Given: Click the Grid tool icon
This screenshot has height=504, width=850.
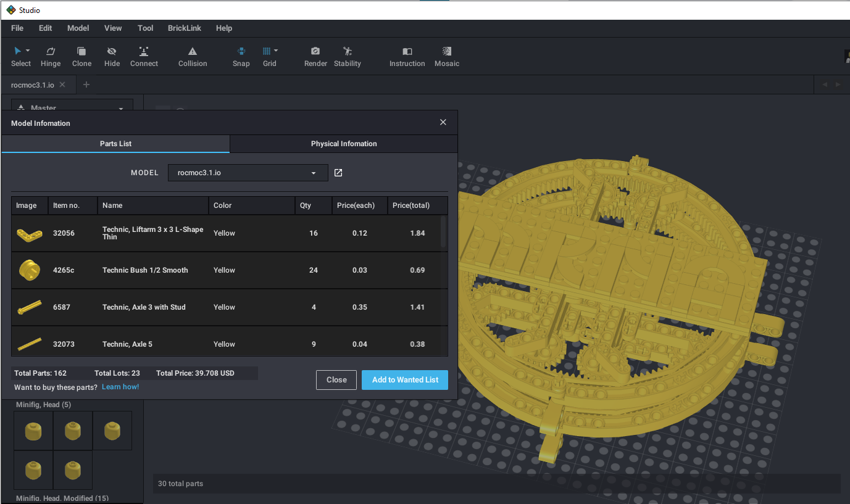Looking at the screenshot, I should 267,51.
